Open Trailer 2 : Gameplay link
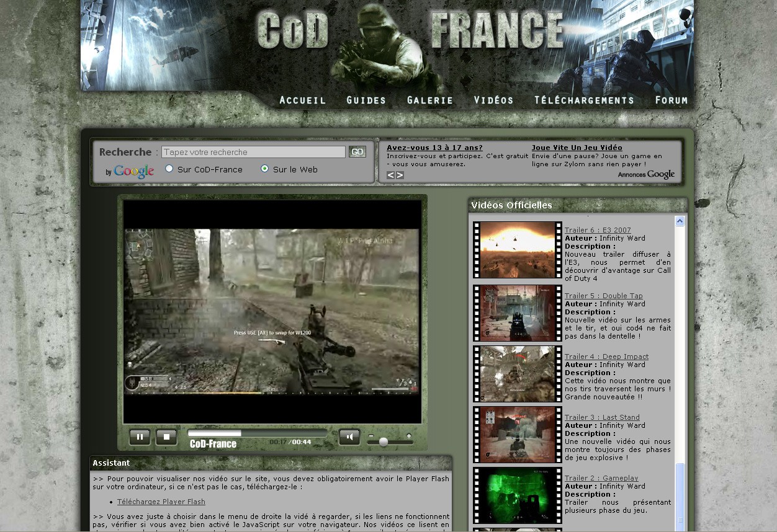The image size is (777, 532). (601, 478)
